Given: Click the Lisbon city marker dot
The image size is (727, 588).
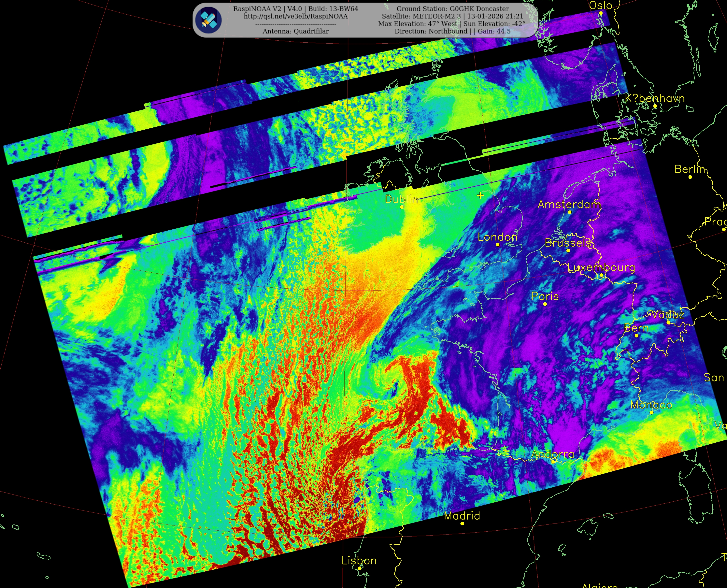Looking at the screenshot, I should point(359,568).
